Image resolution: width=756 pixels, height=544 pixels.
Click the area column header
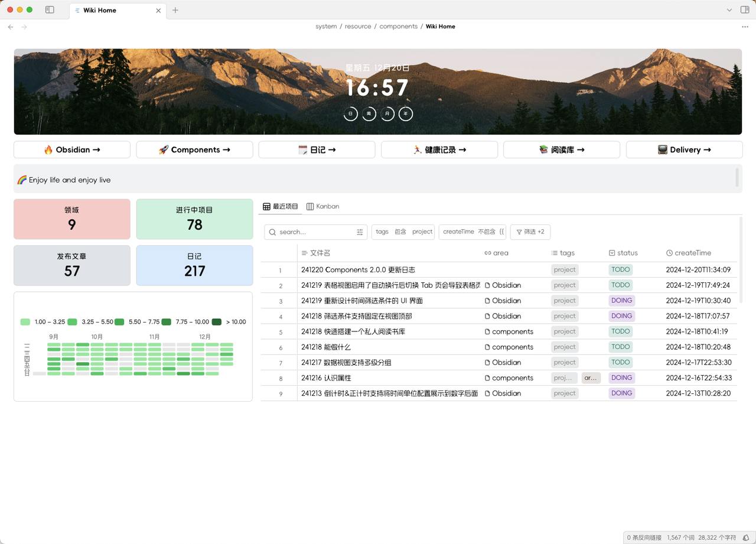coord(496,253)
